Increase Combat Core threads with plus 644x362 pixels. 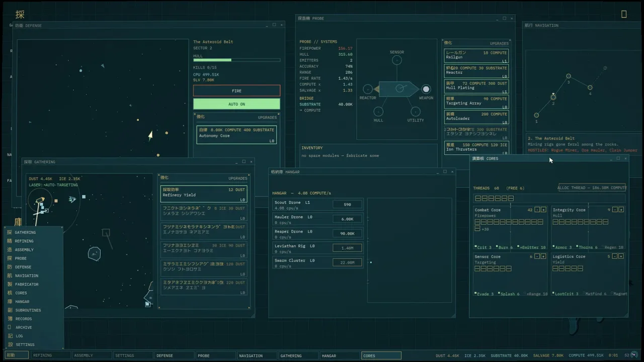pyautogui.click(x=543, y=210)
